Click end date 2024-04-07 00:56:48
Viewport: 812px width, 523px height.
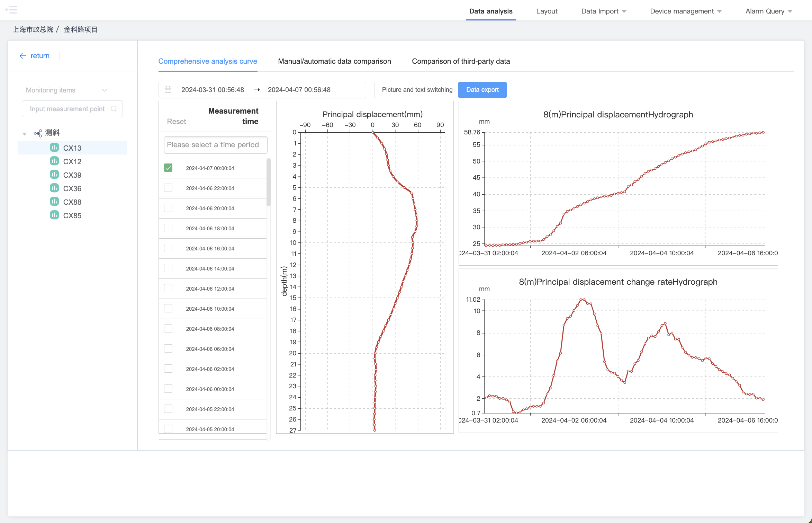(x=299, y=90)
